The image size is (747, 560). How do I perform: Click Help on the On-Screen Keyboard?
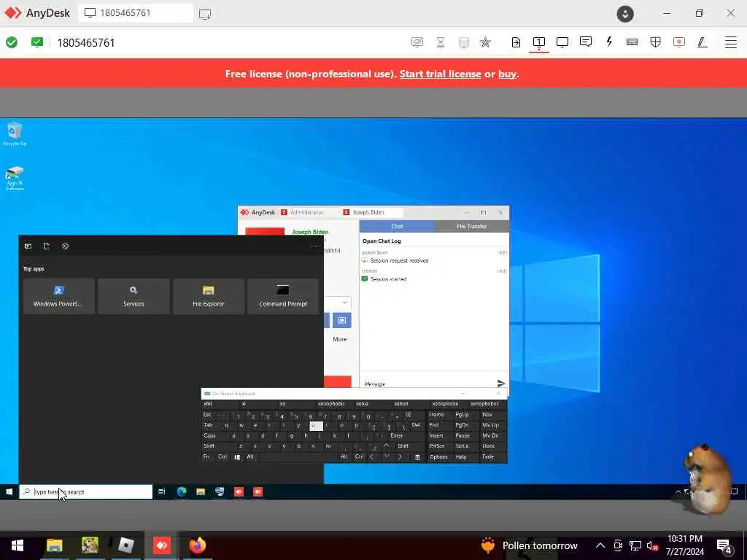coord(461,456)
